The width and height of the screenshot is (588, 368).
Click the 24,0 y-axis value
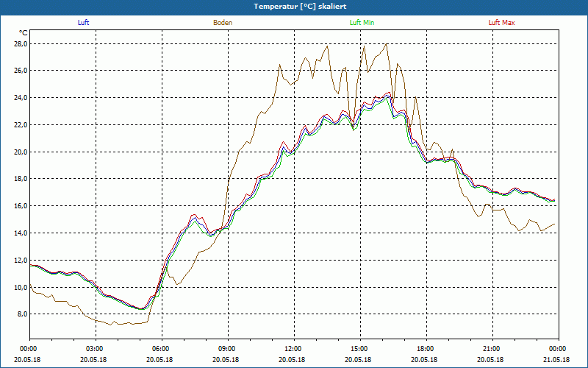click(x=21, y=98)
